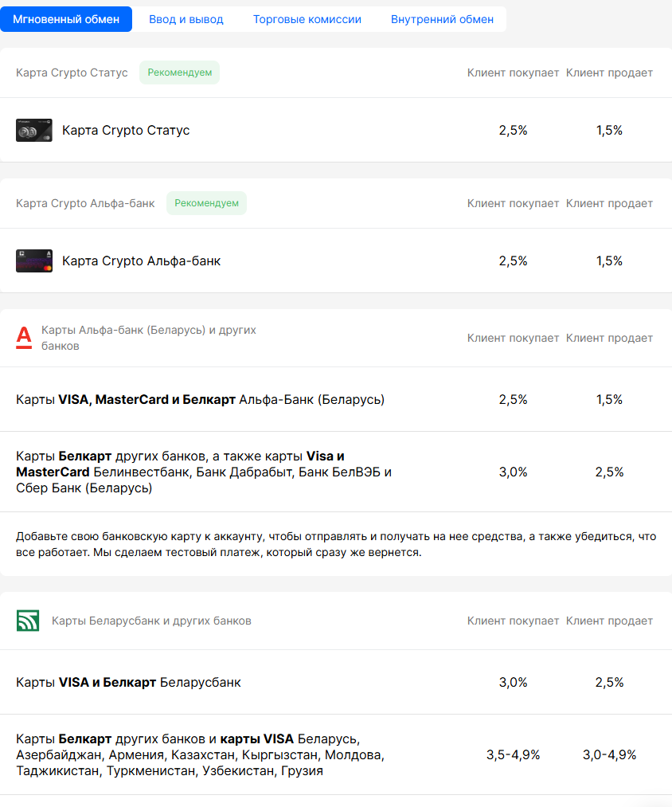Image resolution: width=672 pixels, height=807 pixels.
Task: Select the Карта Crypto Альфа-банк row label
Action: (141, 261)
